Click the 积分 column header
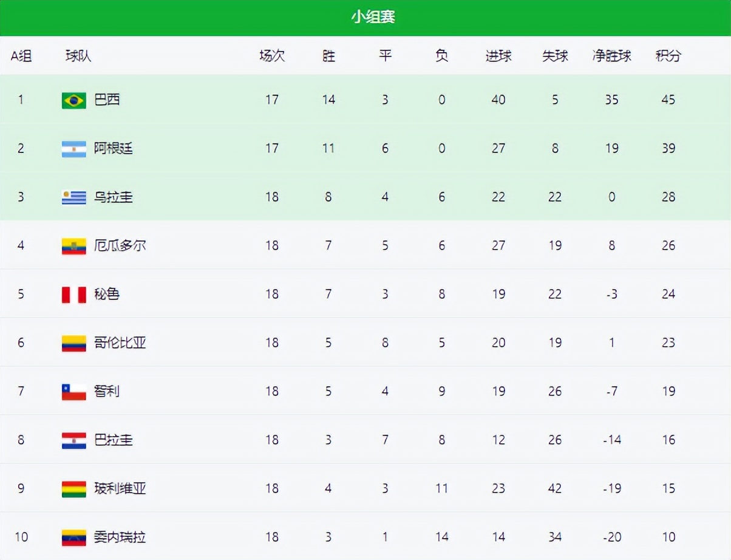731x560 pixels. (668, 56)
